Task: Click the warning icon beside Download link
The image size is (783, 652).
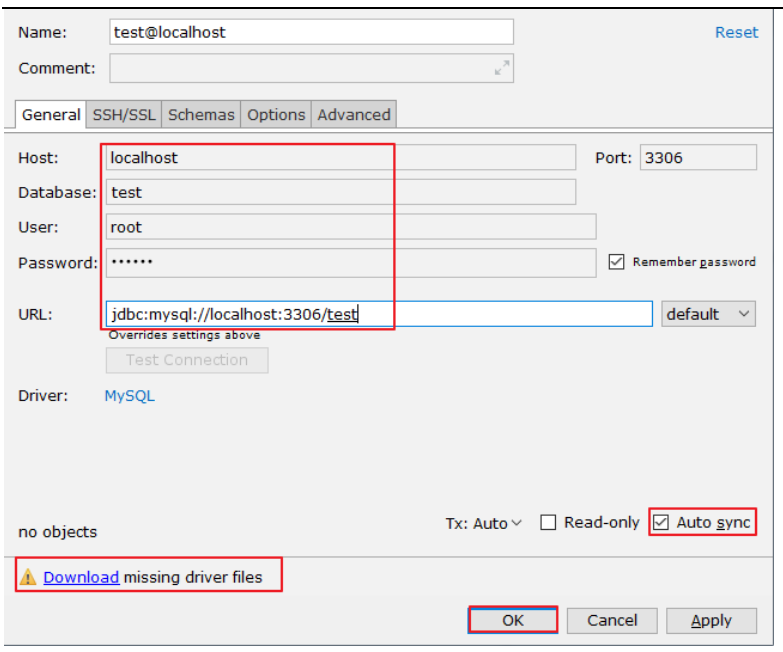Action: tap(28, 577)
